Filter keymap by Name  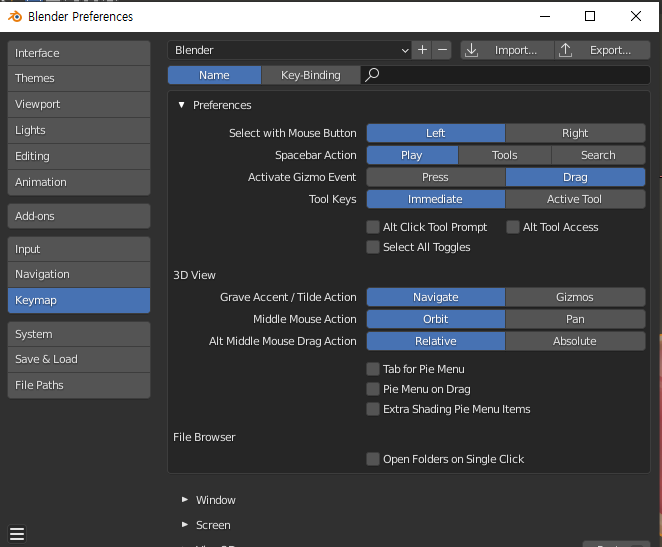(214, 75)
